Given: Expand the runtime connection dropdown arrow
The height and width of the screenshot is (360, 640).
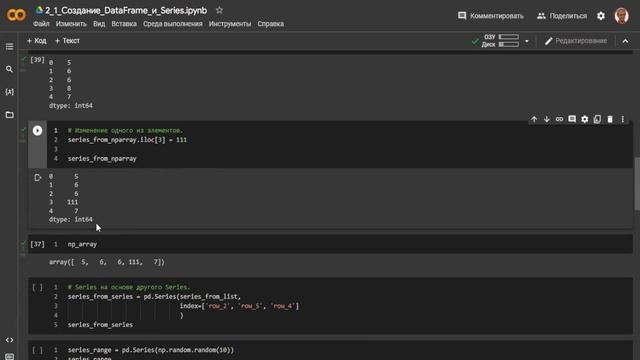Looking at the screenshot, I should [x=527, y=41].
